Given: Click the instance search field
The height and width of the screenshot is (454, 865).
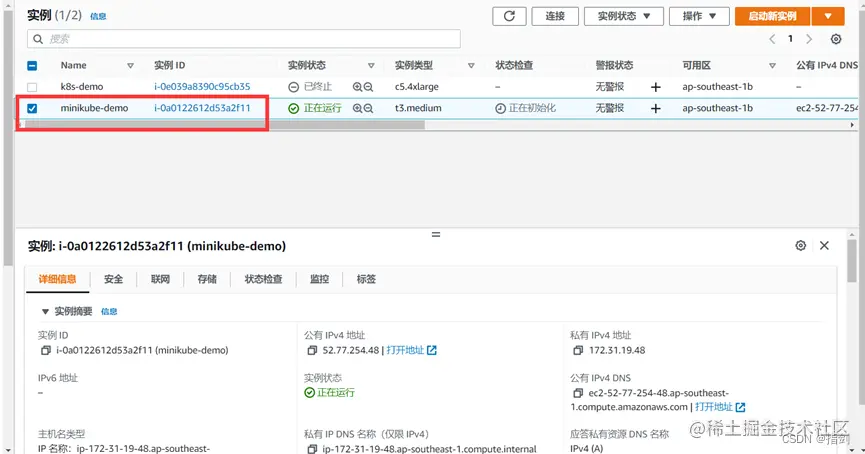Looking at the screenshot, I should point(244,39).
